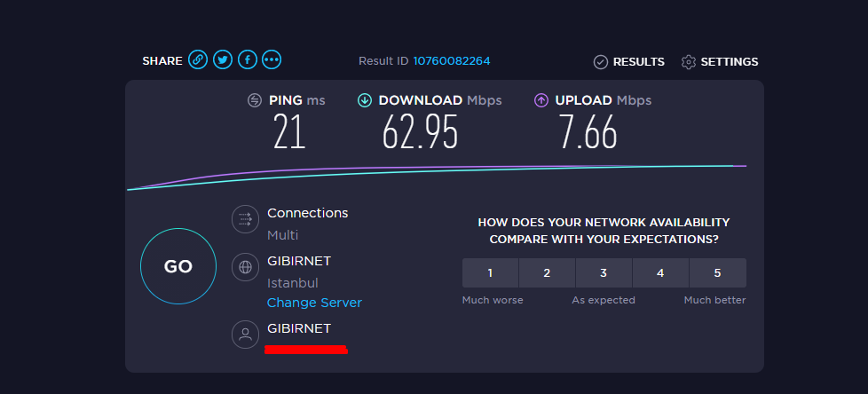Open Result ID 10760082264 link
The image size is (868, 394).
452,61
